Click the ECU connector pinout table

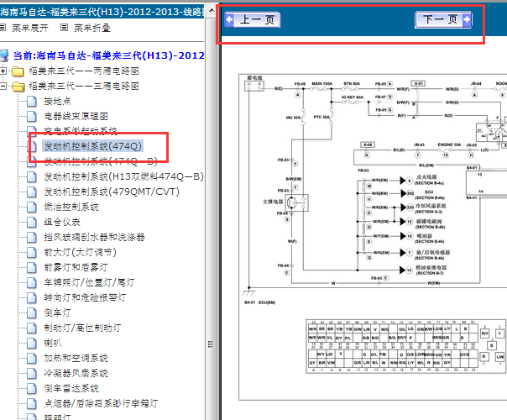coord(406,346)
